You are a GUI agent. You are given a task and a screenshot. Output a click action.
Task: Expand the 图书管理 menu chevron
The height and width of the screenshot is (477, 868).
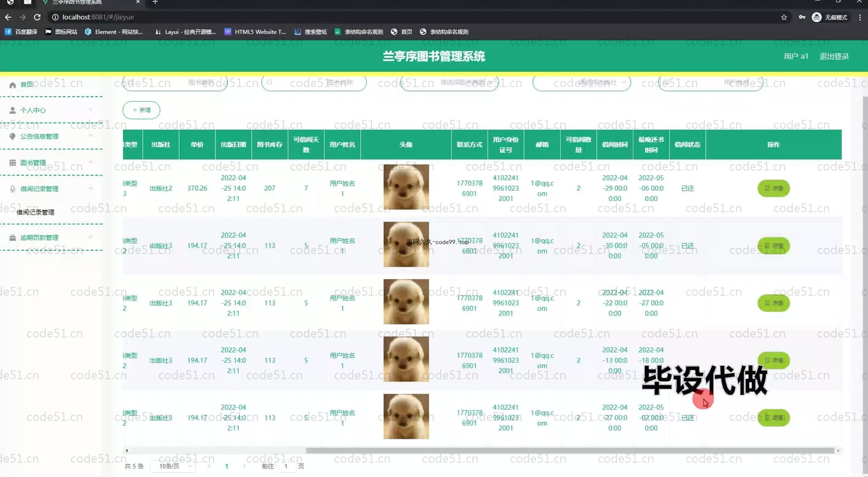(91, 162)
